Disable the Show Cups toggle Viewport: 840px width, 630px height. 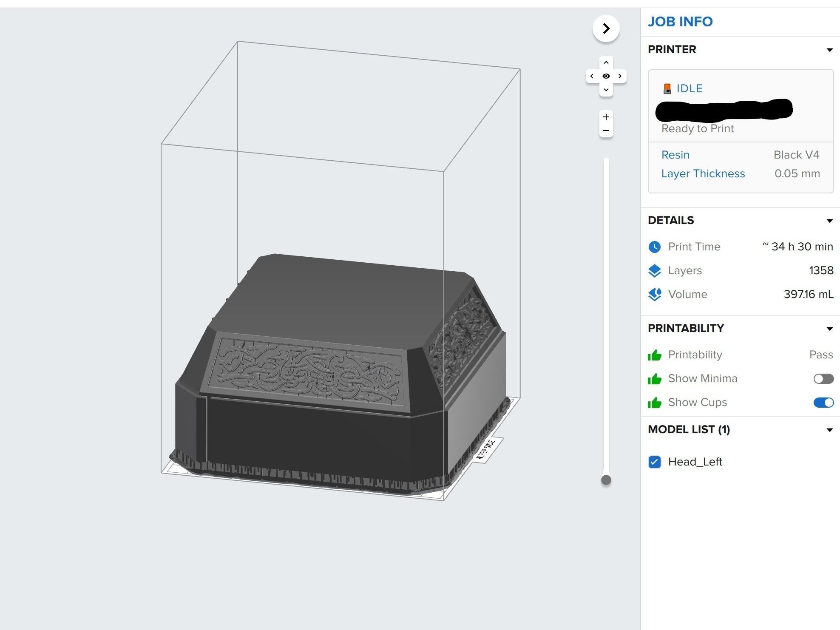tap(823, 403)
